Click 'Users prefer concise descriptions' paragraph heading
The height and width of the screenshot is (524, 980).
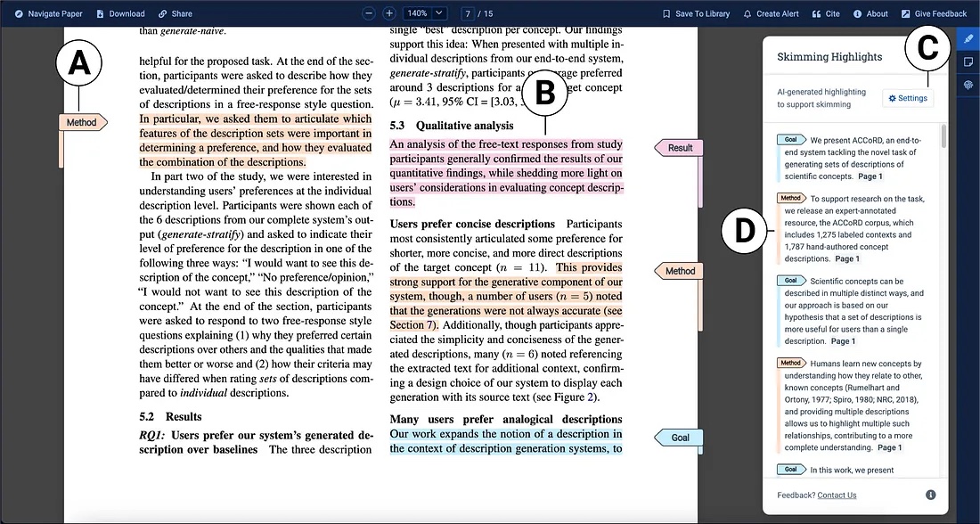tap(472, 224)
